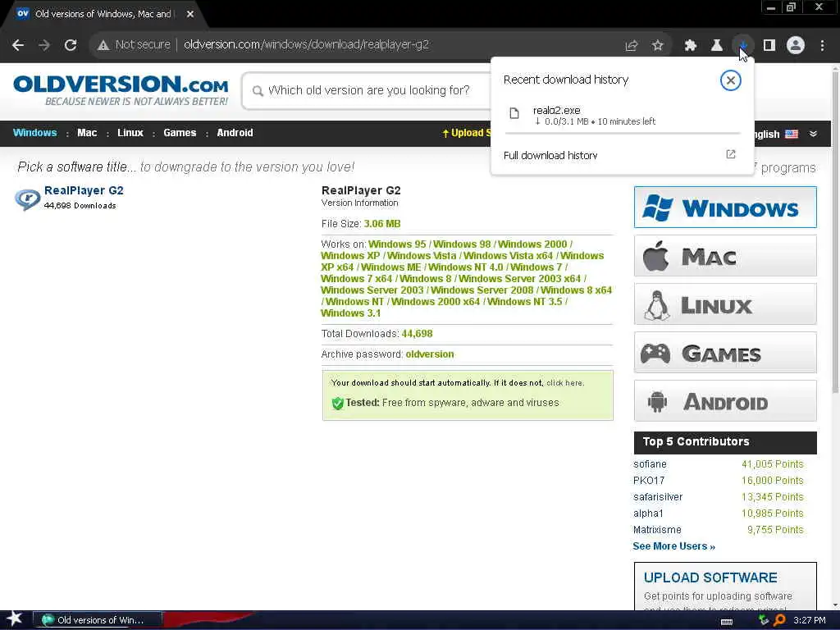Close the Recent download history popup
Image resolution: width=840 pixels, height=630 pixels.
731,80
